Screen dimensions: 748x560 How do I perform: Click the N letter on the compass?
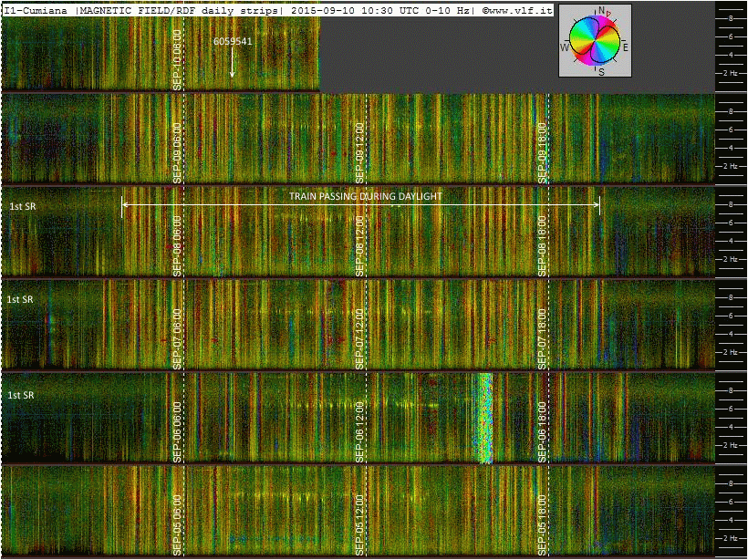(x=601, y=11)
